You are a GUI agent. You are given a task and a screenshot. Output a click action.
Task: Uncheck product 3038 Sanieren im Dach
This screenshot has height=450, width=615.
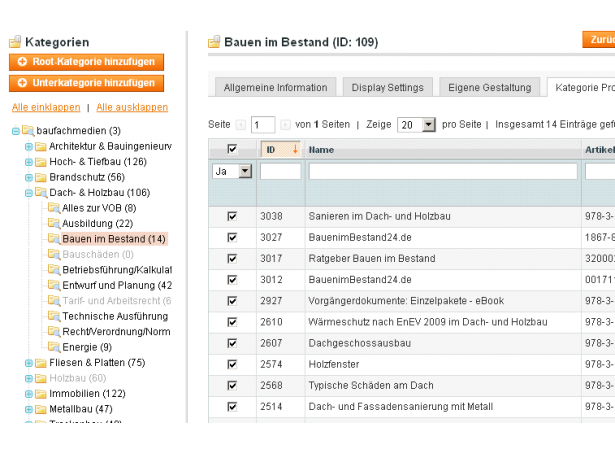point(232,216)
